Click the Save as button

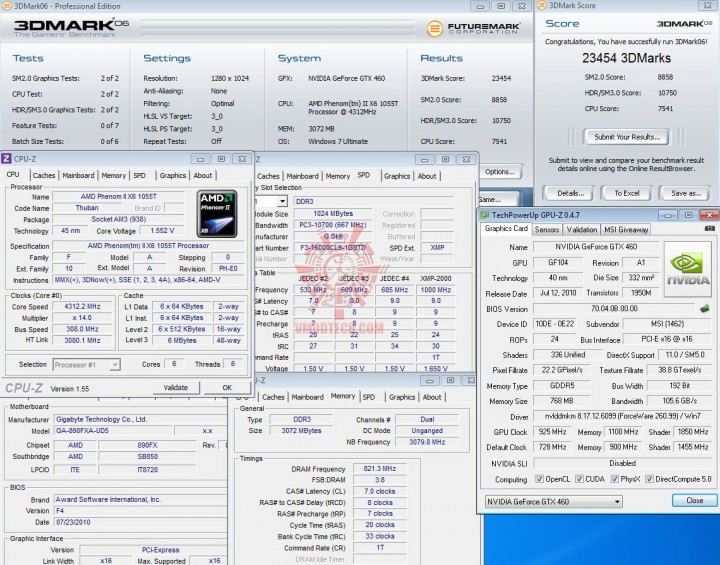[x=686, y=193]
